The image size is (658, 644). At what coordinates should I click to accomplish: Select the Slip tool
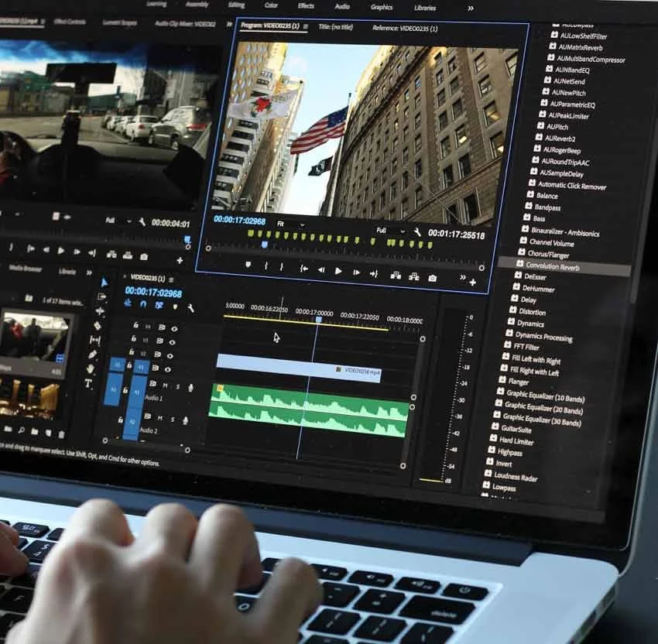pos(95,340)
